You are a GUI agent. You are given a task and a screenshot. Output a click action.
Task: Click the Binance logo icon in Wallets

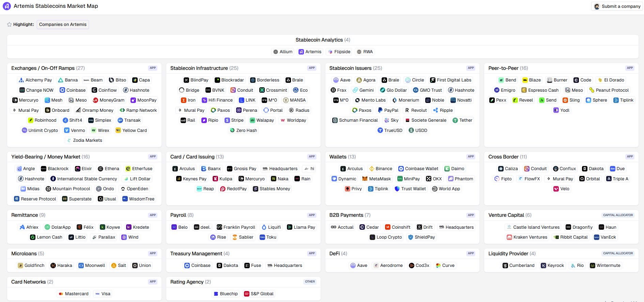pos(372,169)
